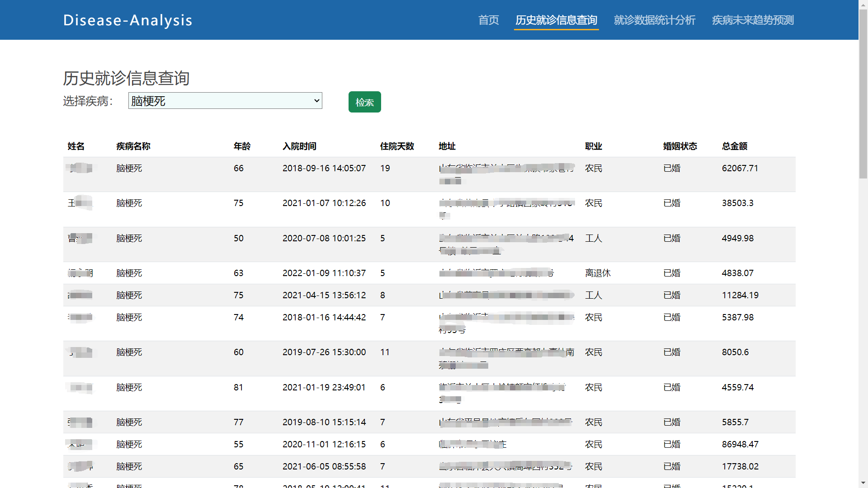Screen dimensions: 868x488
Task: Click the amount 38503.3
Action: 738,203
